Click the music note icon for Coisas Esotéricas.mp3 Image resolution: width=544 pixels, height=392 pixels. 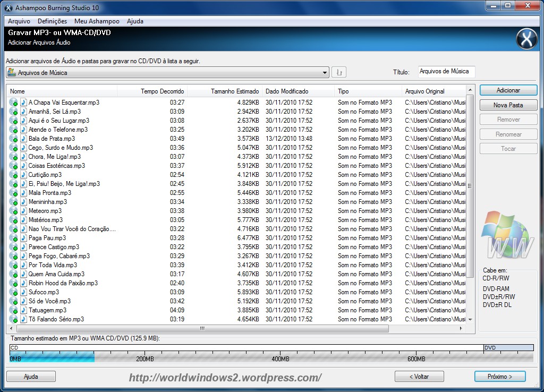tap(23, 166)
